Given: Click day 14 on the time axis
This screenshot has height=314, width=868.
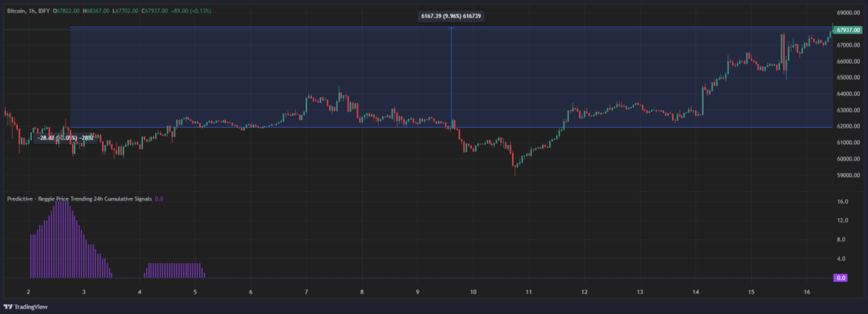Looking at the screenshot, I should point(696,292).
